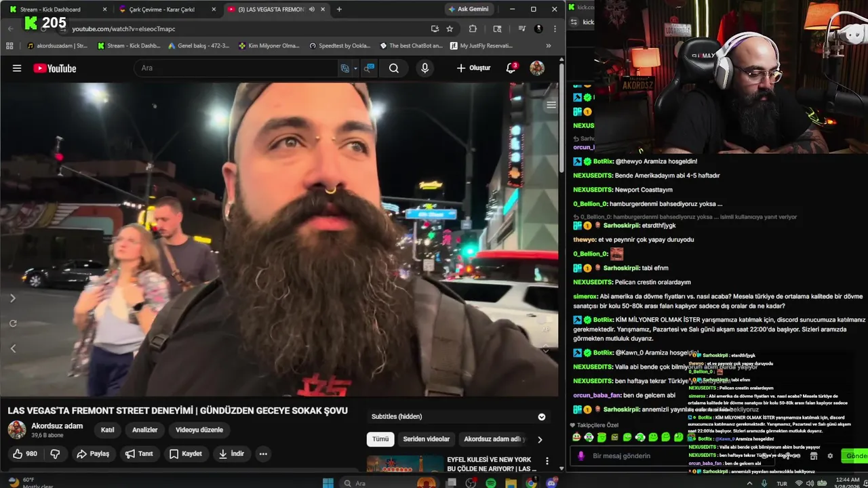Image resolution: width=868 pixels, height=488 pixels.
Task: Open akordsuzadam channel name link
Action: (x=57, y=426)
